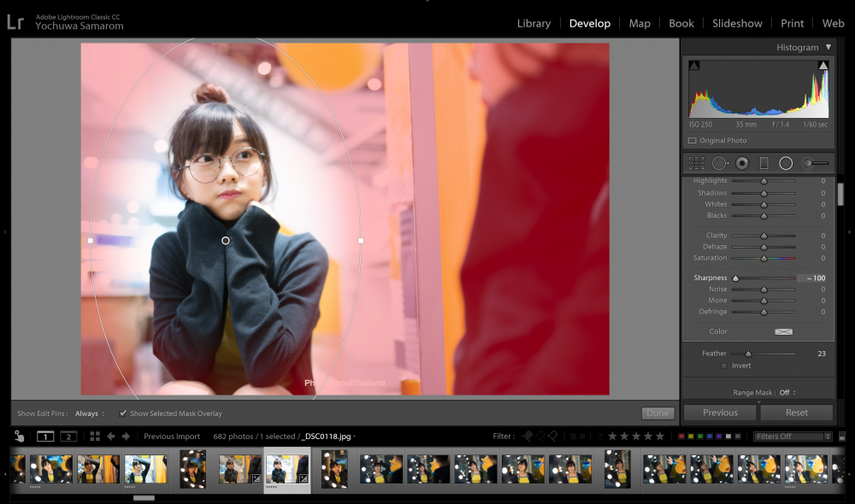This screenshot has height=504, width=855.
Task: Select the Crop Overlay tool icon
Action: pyautogui.click(x=696, y=163)
